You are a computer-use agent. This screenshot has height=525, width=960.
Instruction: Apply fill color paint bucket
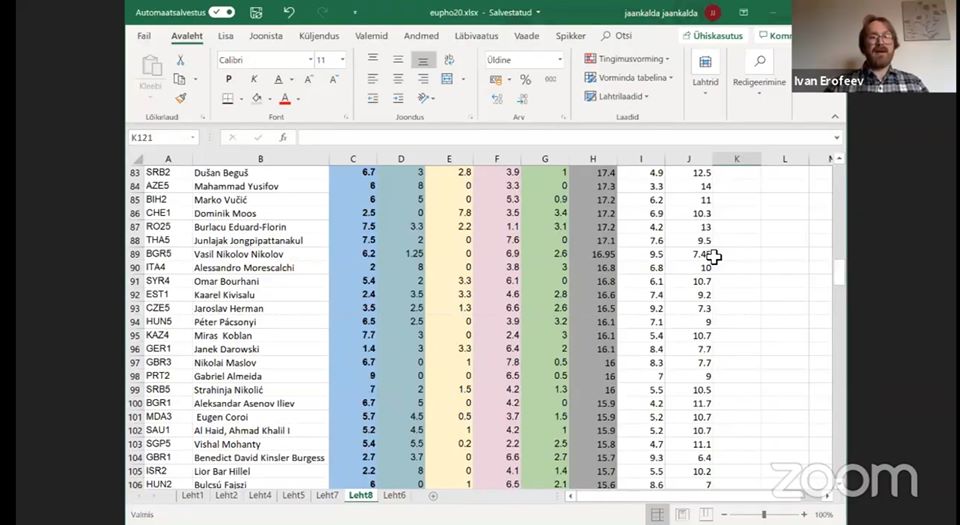pyautogui.click(x=257, y=99)
